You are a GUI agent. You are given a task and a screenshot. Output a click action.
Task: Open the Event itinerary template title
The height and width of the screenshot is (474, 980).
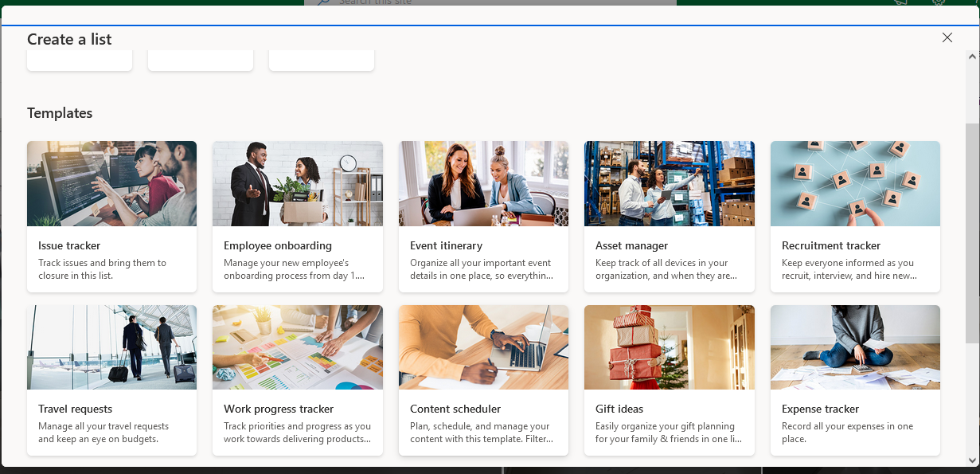[446, 245]
